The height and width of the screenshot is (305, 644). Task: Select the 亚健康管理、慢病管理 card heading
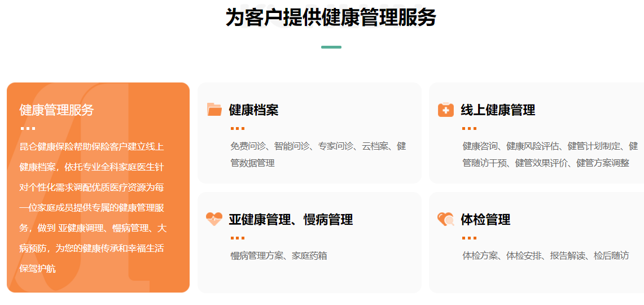[x=291, y=220]
